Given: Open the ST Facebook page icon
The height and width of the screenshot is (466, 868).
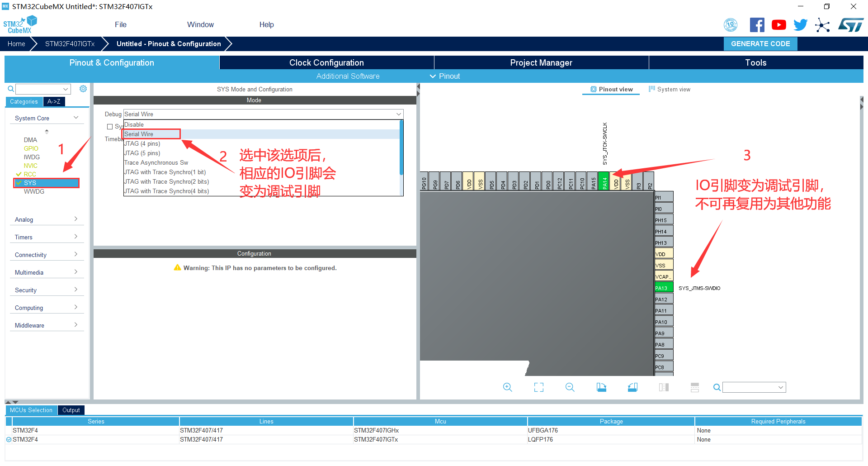Looking at the screenshot, I should tap(757, 25).
